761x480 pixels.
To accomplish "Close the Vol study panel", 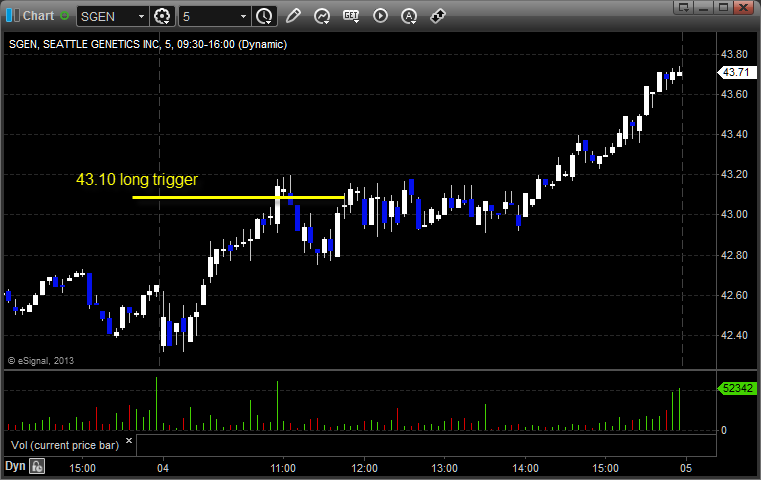I will [129, 441].
